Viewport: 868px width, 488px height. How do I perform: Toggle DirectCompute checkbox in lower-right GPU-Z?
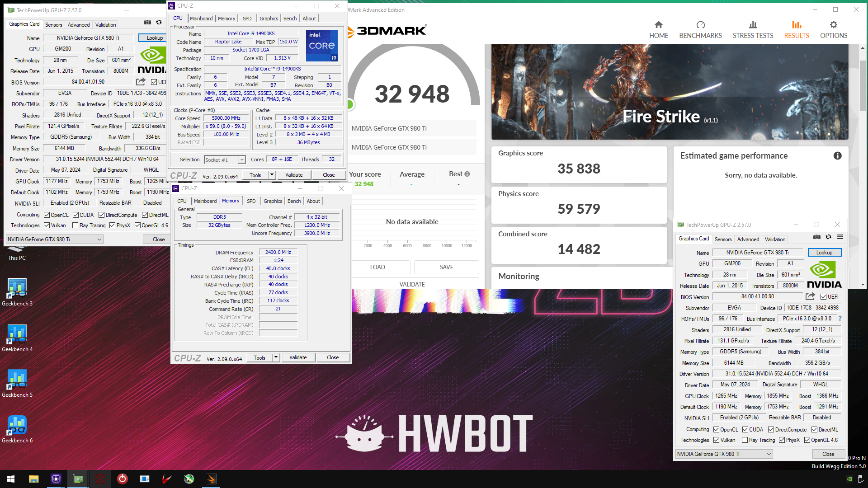click(x=771, y=430)
